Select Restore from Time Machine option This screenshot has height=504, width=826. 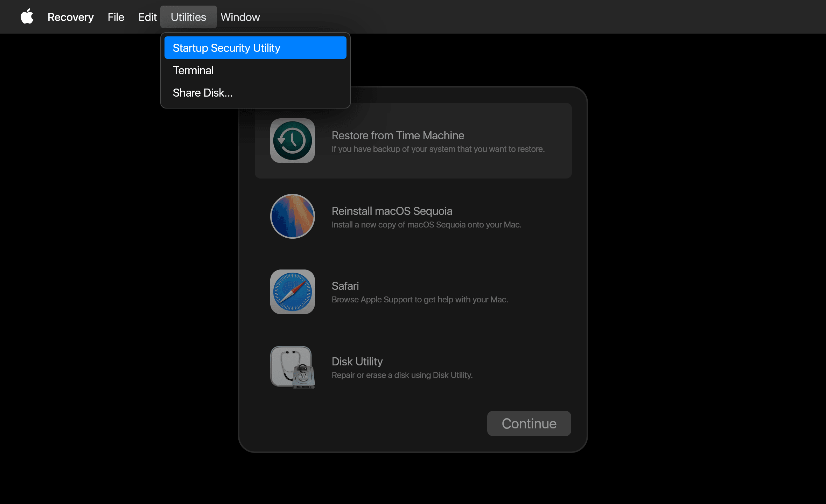coord(413,141)
